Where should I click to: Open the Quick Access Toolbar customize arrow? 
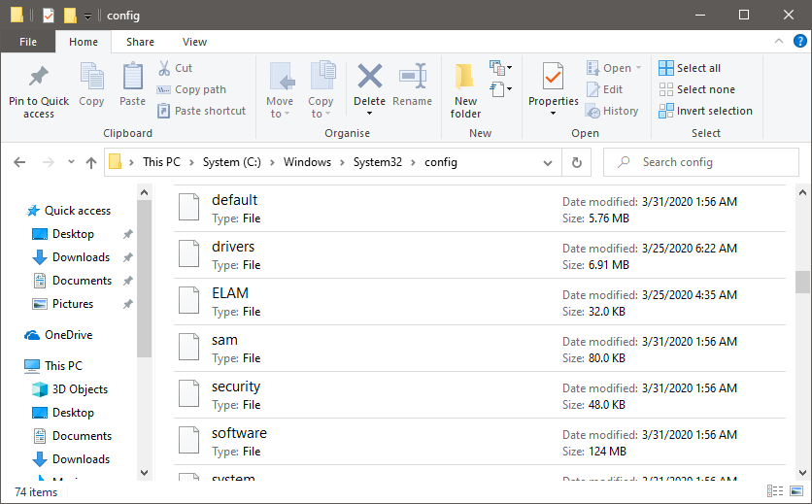(x=87, y=17)
